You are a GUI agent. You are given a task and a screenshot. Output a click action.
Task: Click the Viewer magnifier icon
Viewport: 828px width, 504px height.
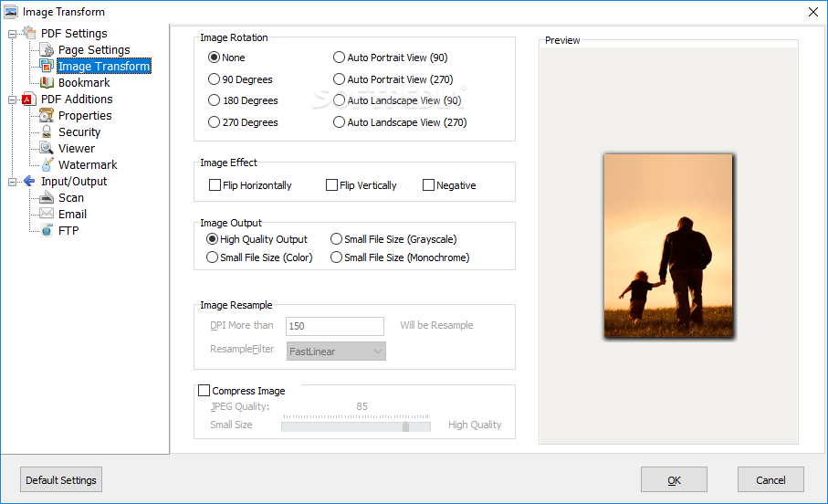click(x=47, y=148)
